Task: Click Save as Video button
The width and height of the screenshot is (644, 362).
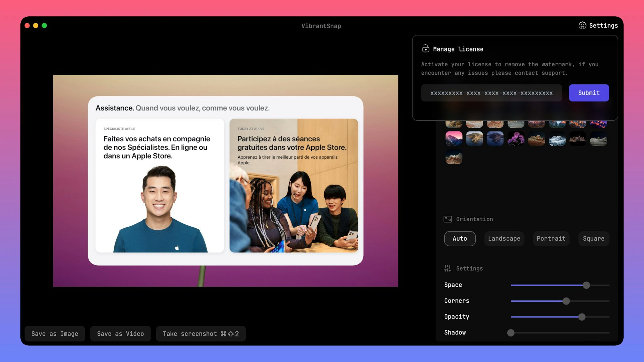Action: pos(120,334)
